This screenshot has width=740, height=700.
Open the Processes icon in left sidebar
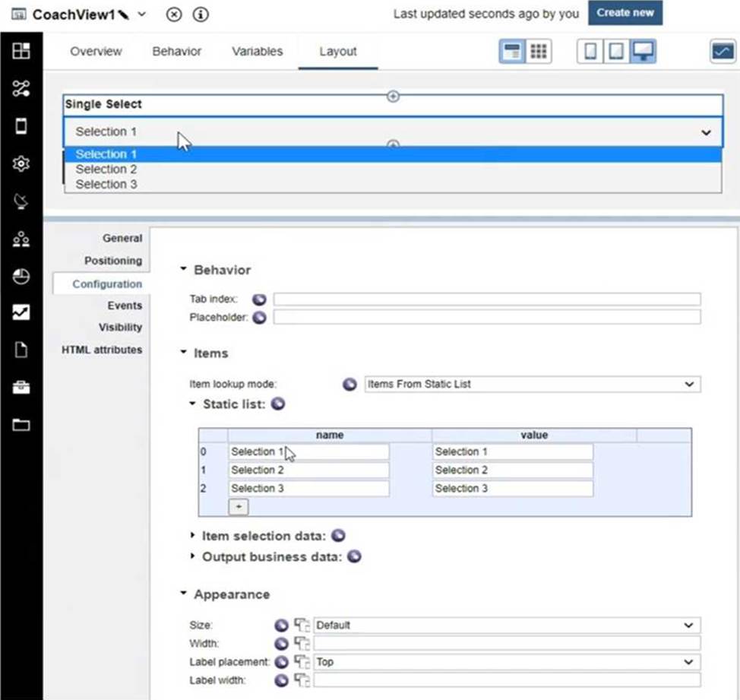(21, 88)
